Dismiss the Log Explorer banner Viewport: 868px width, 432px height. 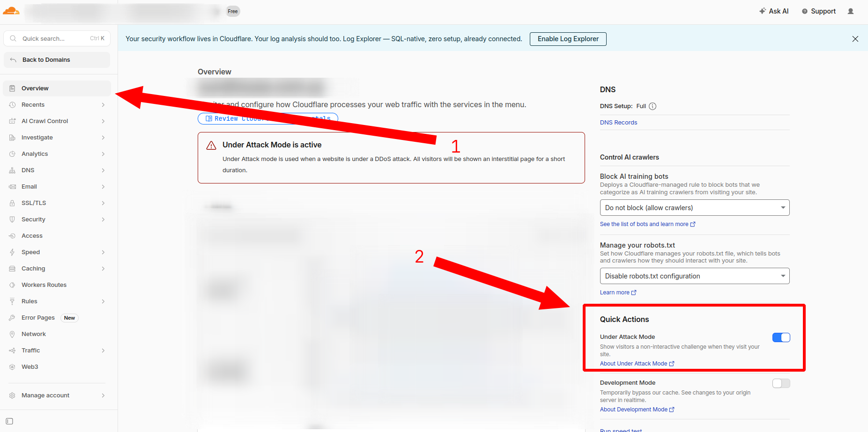click(855, 39)
